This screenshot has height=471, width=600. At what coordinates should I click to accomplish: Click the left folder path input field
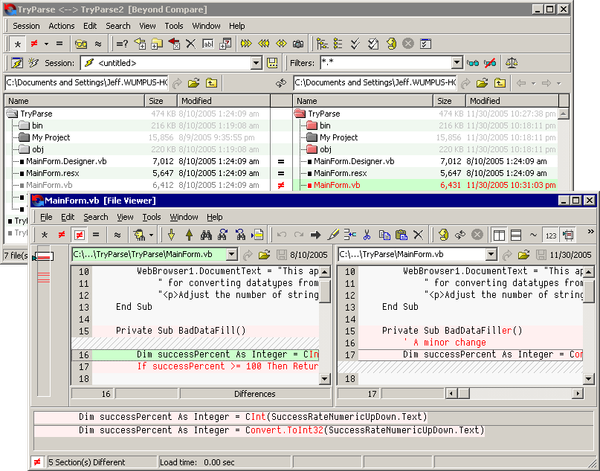[x=86, y=83]
